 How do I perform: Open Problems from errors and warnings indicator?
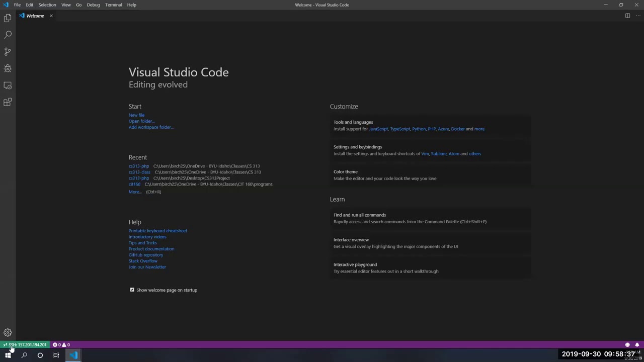(61, 345)
